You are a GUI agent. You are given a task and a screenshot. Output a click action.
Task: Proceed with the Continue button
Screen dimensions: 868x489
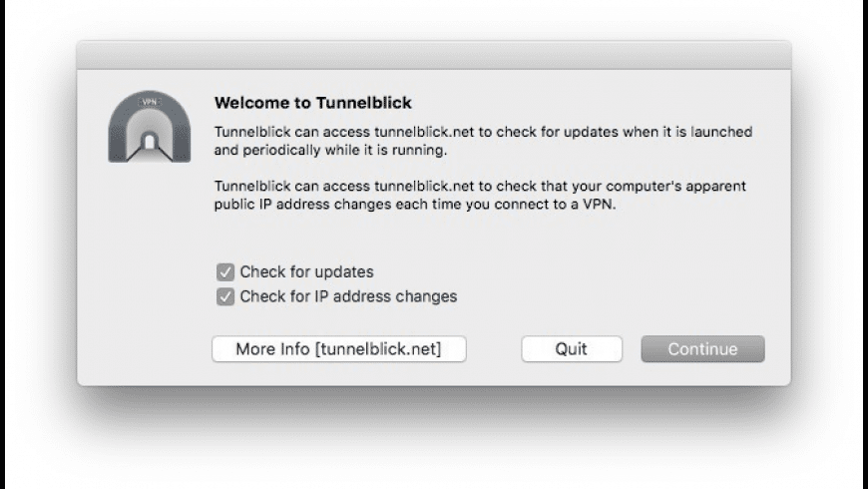click(x=702, y=349)
